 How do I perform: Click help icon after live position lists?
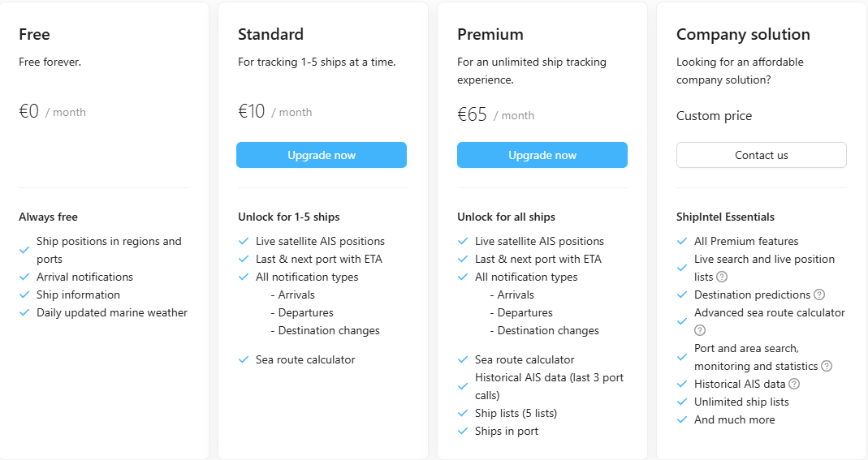722,277
